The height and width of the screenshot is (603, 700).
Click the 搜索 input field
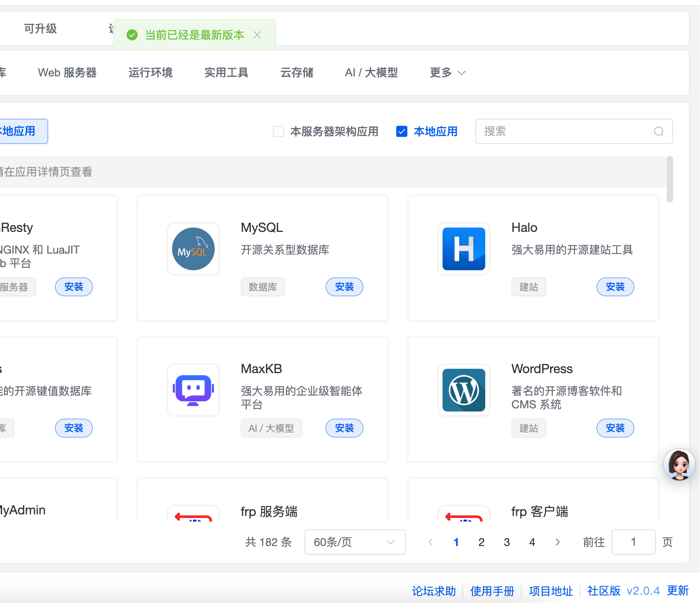click(574, 131)
